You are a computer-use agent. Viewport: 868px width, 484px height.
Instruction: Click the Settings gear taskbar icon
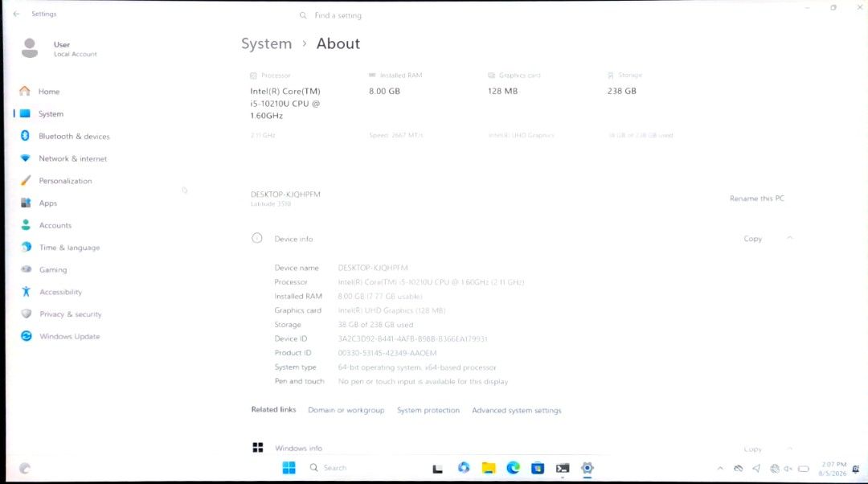click(x=588, y=468)
